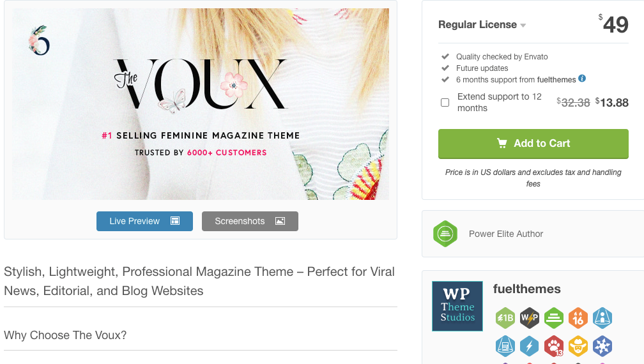Open the Screenshots button

[250, 221]
